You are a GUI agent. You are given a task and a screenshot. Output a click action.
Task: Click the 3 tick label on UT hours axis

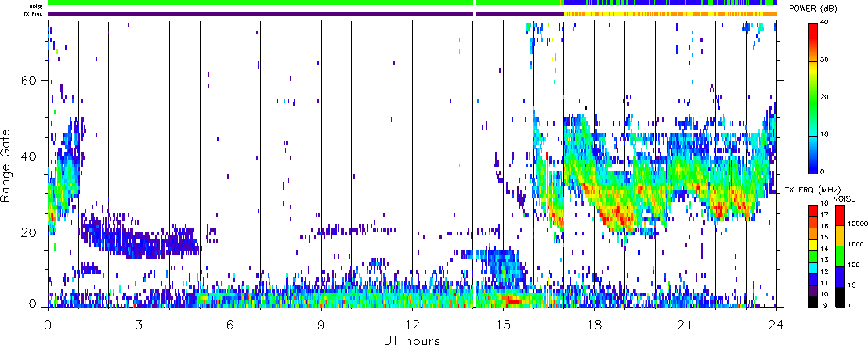click(139, 325)
